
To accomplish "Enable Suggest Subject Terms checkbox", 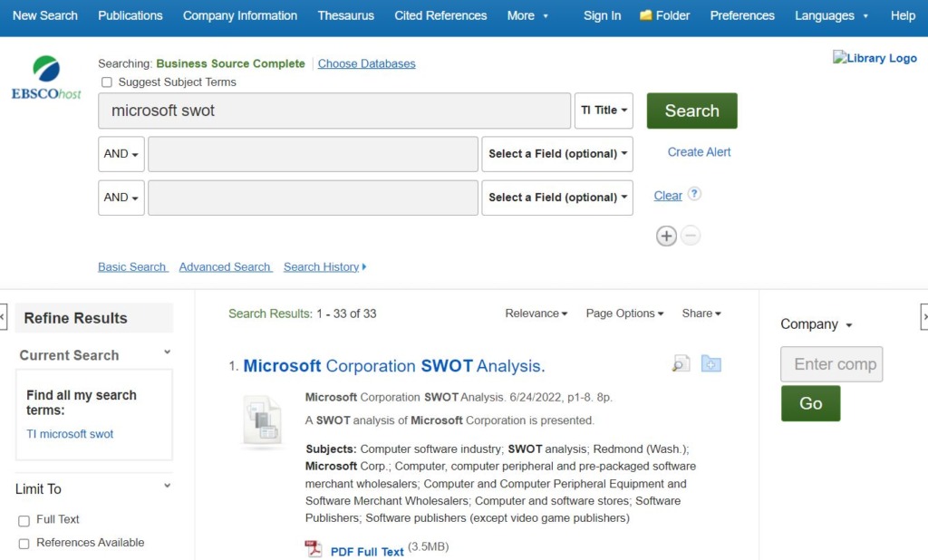I will click(x=107, y=82).
